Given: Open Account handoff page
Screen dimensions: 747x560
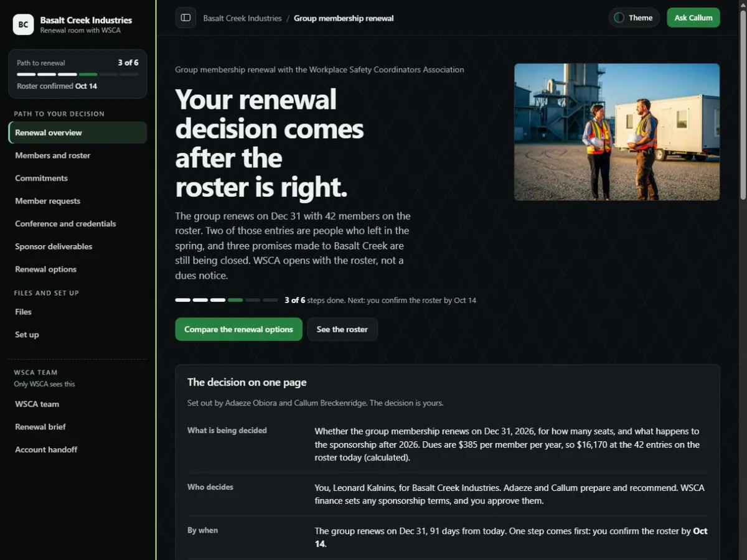Looking at the screenshot, I should [78, 449].
